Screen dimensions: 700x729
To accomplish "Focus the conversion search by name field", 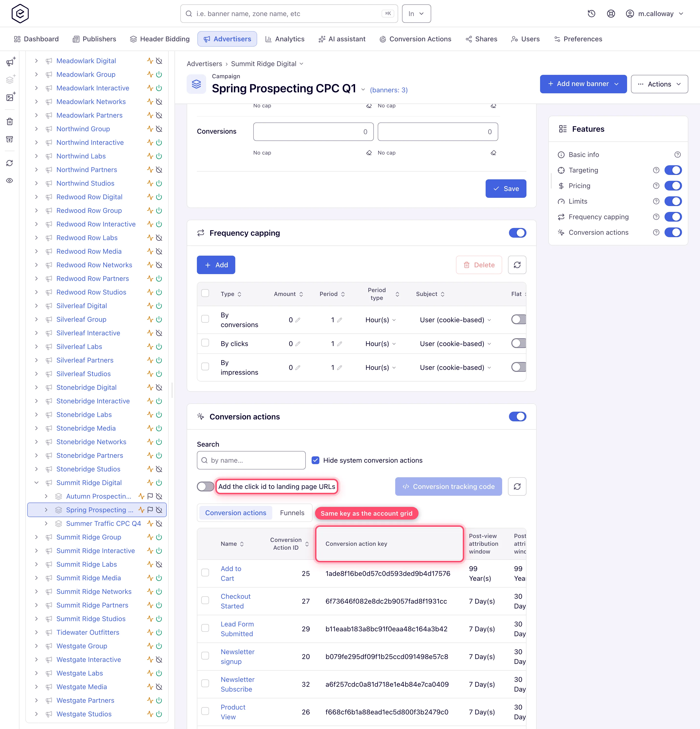I will pos(251,460).
